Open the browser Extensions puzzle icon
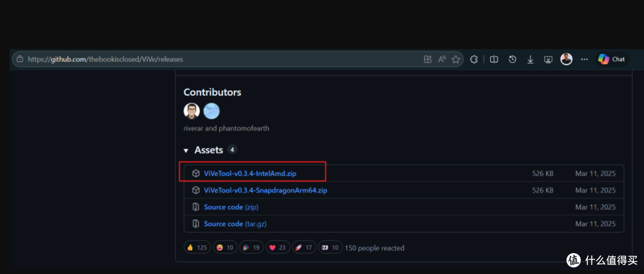The image size is (644, 274). tap(473, 59)
